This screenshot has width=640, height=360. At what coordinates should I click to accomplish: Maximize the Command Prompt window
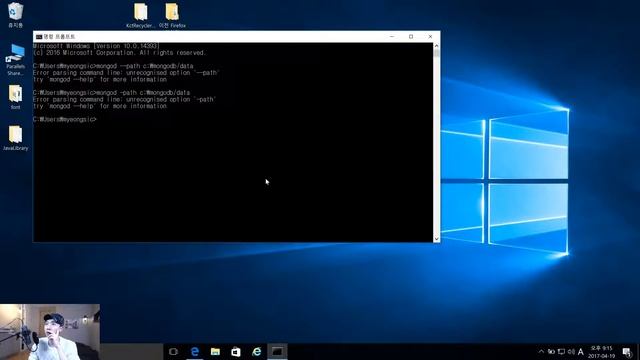coord(411,37)
